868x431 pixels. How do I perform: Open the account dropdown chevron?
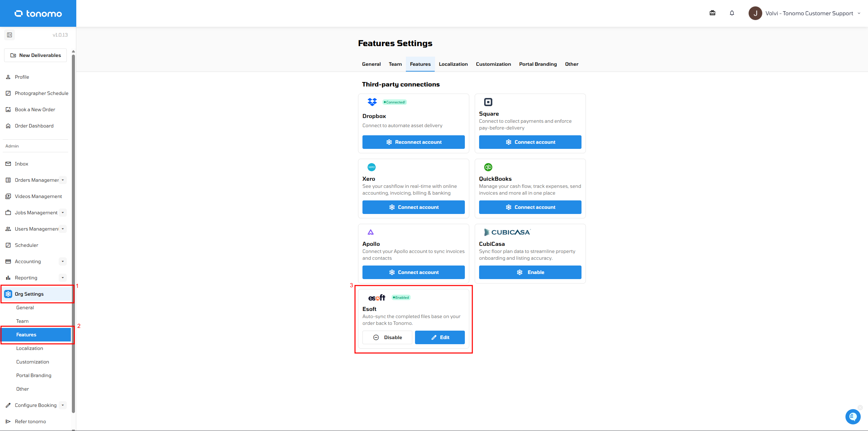(859, 13)
